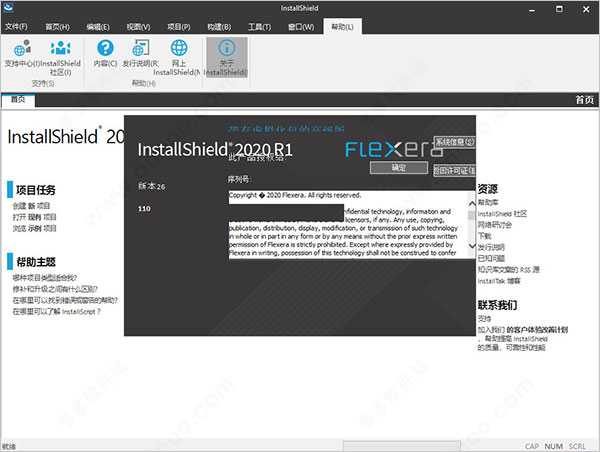This screenshot has height=452, width=600.
Task: Click the Flexera logo in About dialog
Action: click(394, 149)
